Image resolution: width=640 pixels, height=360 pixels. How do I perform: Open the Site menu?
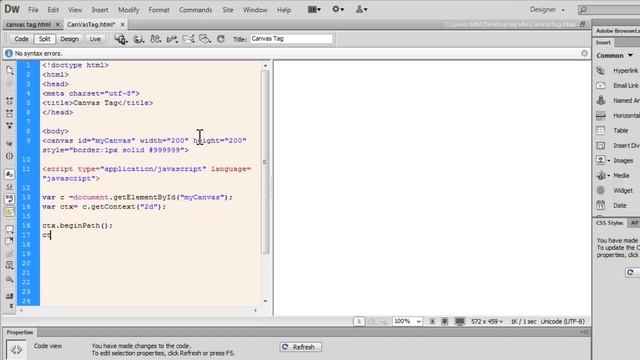click(228, 10)
